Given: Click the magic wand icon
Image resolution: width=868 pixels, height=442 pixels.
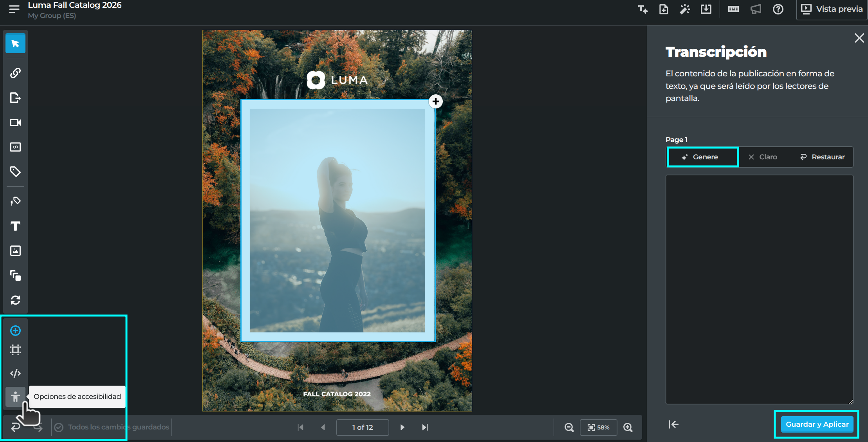Looking at the screenshot, I should coord(685,9).
